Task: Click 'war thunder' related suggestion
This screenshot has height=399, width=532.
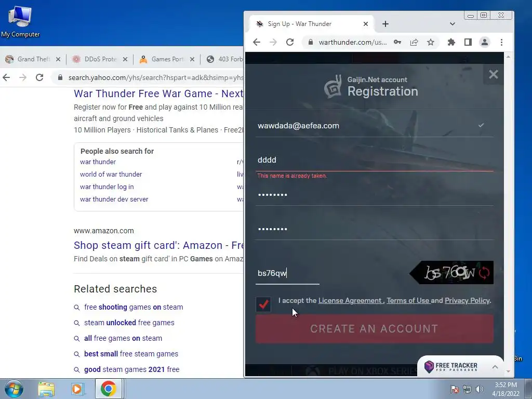Action: click(x=98, y=162)
